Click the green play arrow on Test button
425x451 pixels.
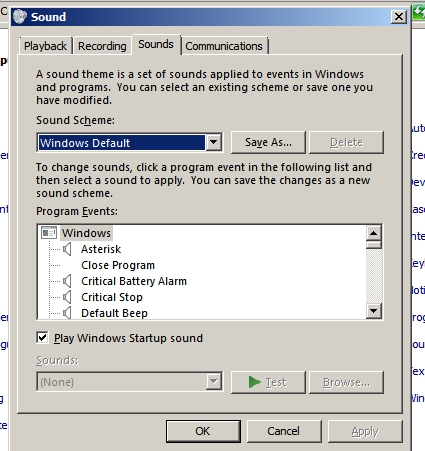(x=255, y=382)
